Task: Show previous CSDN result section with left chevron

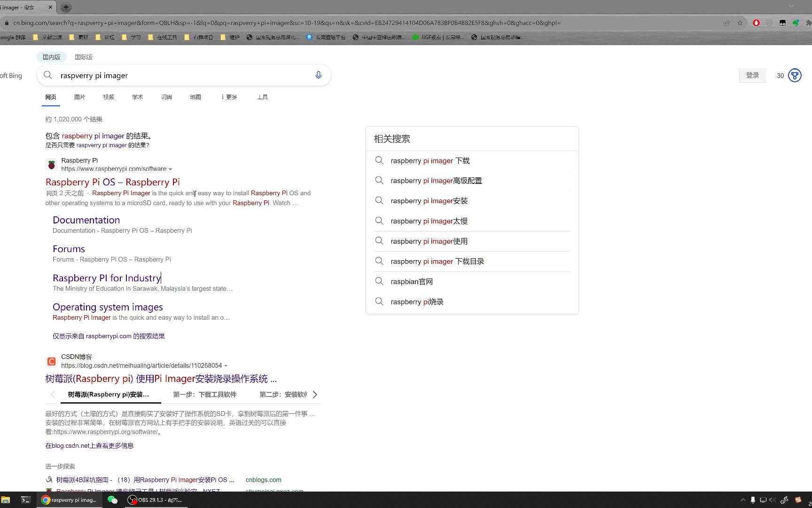Action: (x=52, y=395)
